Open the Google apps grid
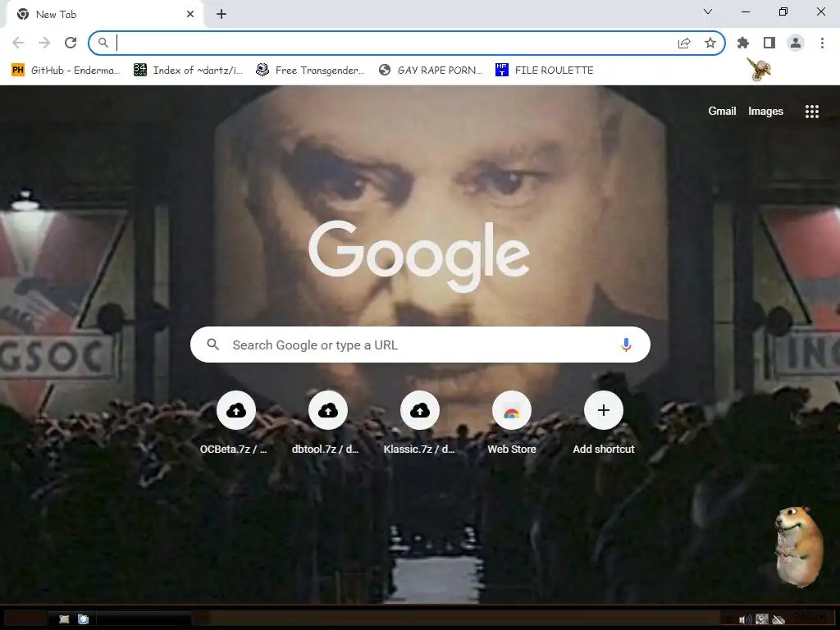 tap(811, 112)
